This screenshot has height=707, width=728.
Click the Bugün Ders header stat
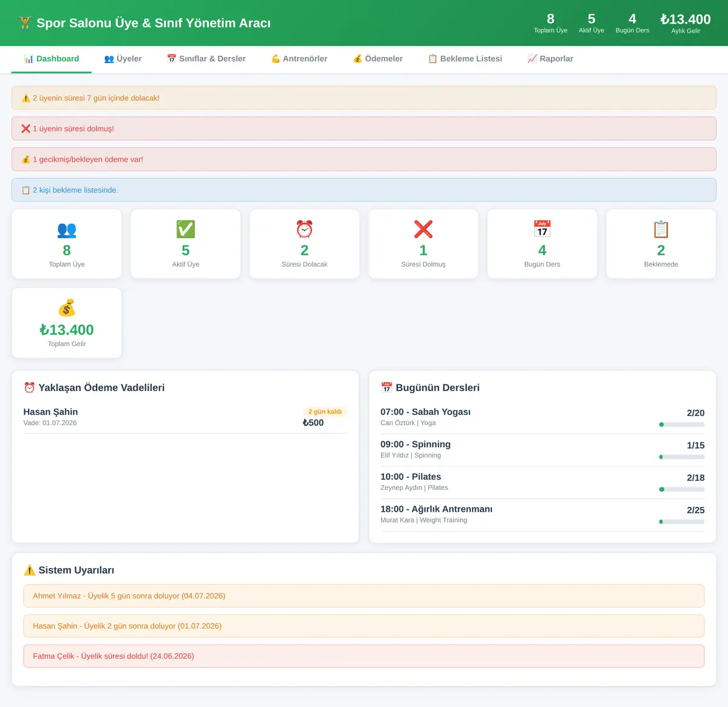click(632, 23)
